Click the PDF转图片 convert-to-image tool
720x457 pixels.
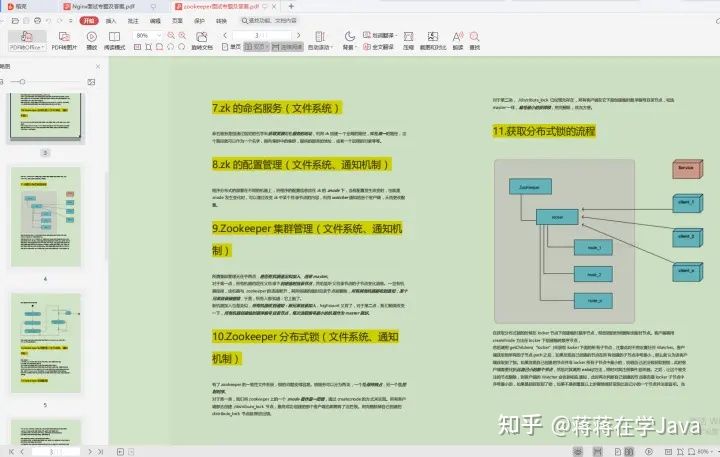tap(64, 40)
